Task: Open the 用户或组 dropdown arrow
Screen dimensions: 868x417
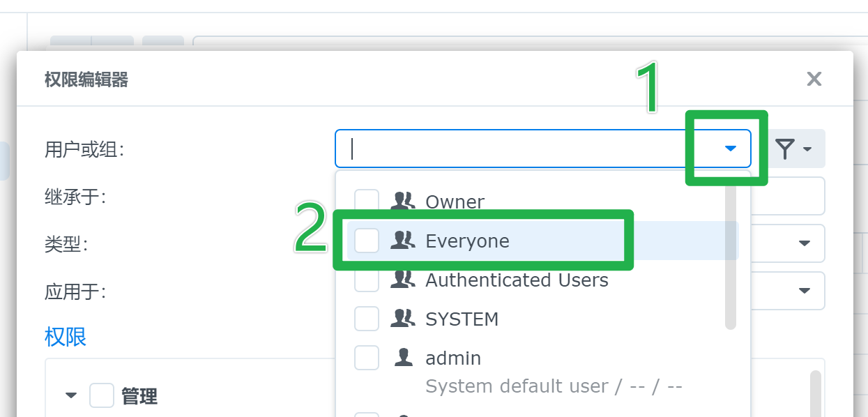Action: 730,149
